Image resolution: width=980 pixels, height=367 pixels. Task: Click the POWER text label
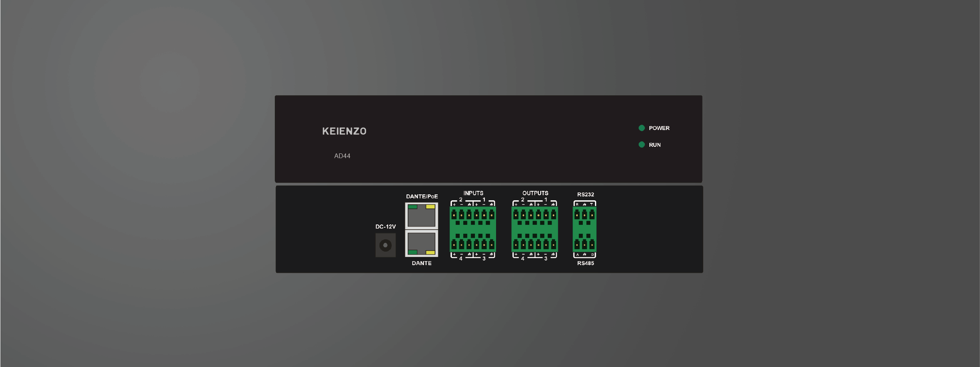coord(659,128)
